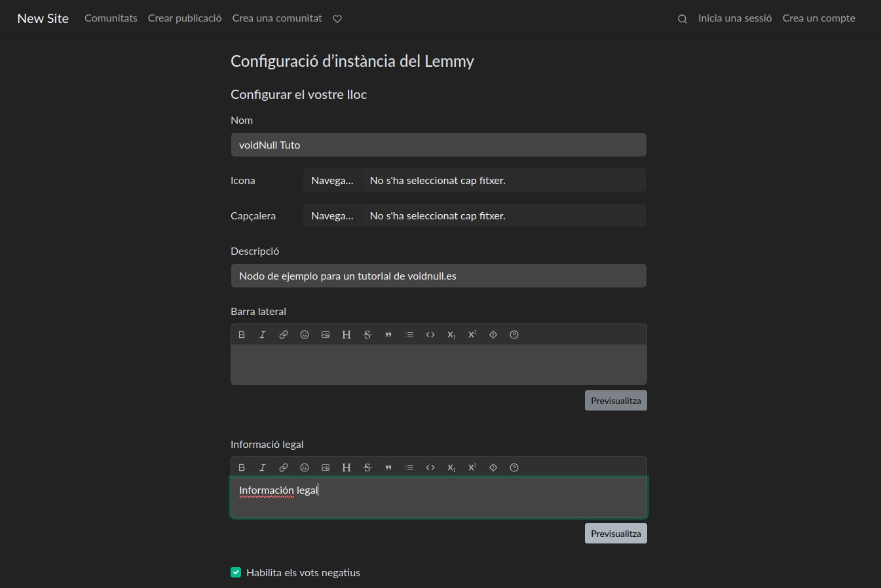Screen dimensions: 881x588
Task: Click the search magnifier icon in navbar
Action: click(682, 19)
